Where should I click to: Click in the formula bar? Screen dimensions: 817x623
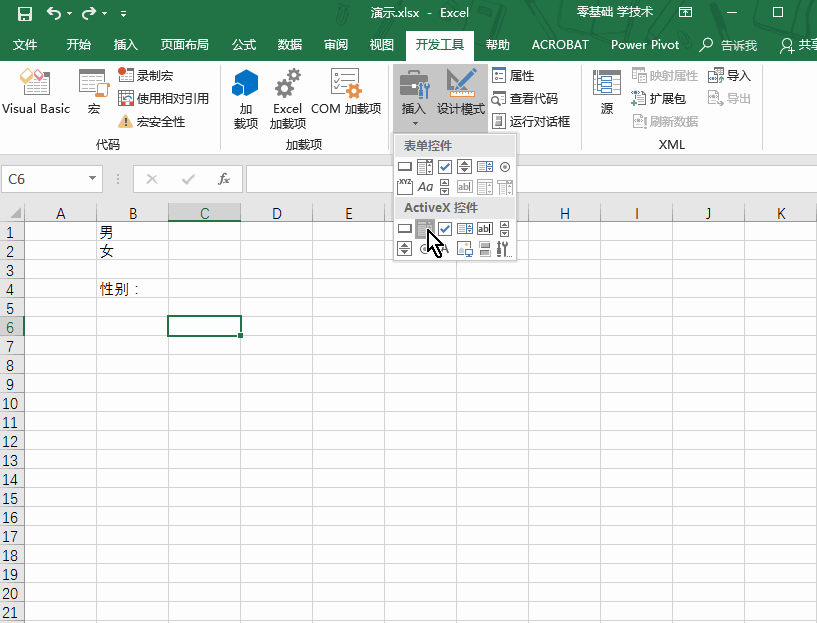(531, 179)
